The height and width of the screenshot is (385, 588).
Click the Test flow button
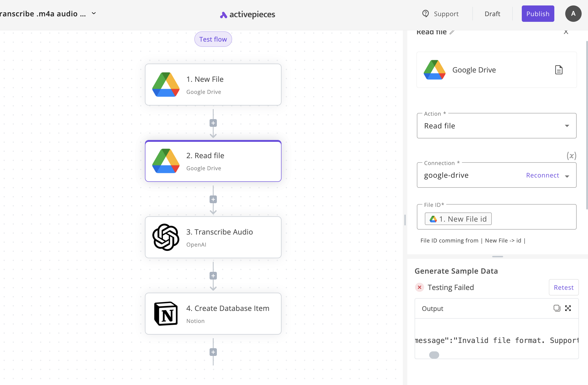[213, 39]
